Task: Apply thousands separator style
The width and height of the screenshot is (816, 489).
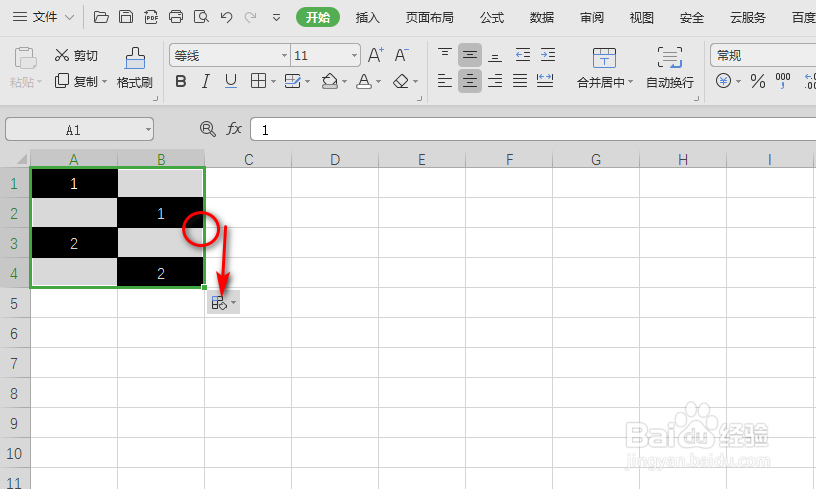Action: (x=783, y=81)
